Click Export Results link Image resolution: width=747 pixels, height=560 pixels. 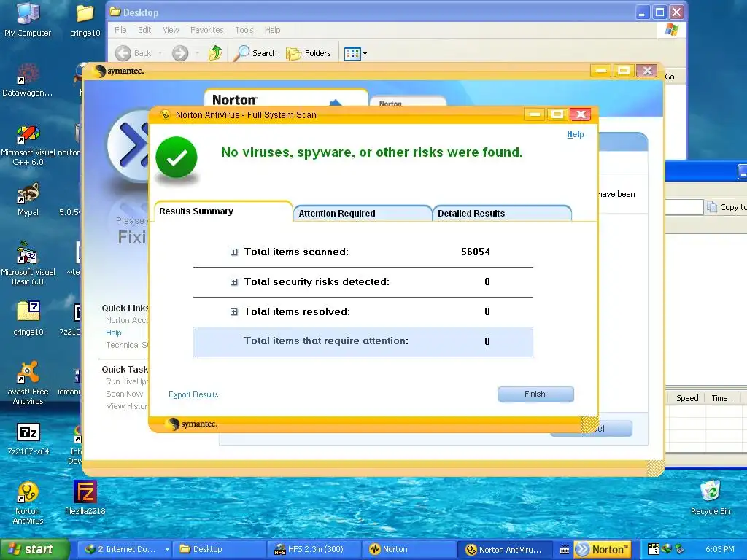[x=193, y=394]
